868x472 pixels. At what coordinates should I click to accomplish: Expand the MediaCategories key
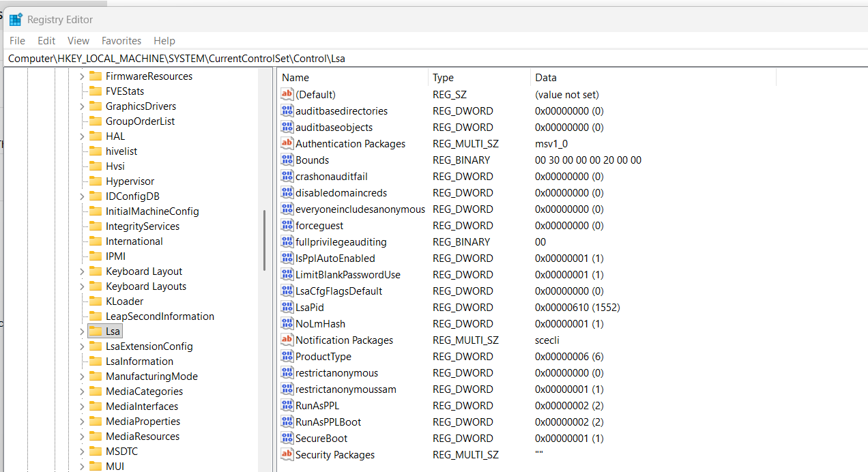click(82, 392)
